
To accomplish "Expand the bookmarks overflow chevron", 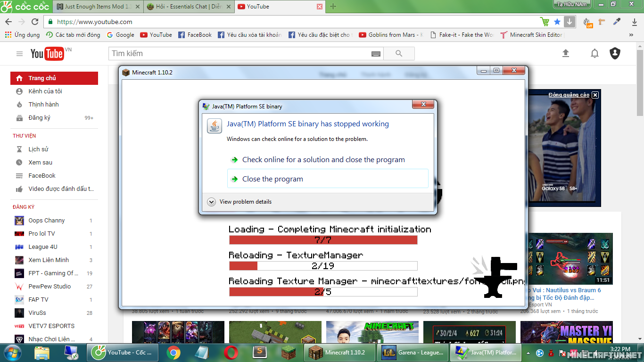I will point(631,34).
